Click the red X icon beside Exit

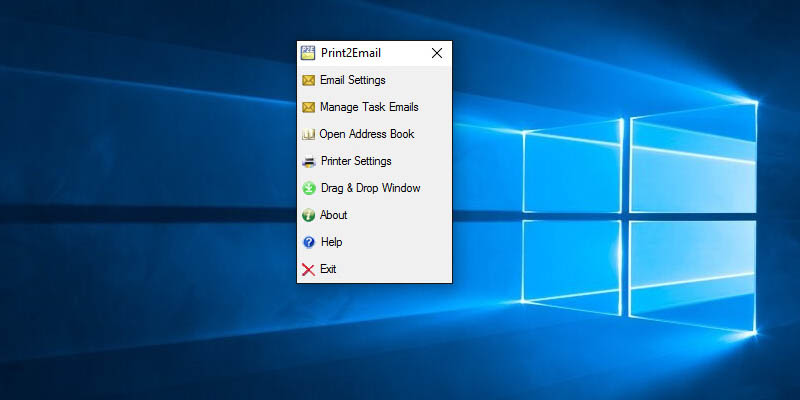pyautogui.click(x=308, y=269)
